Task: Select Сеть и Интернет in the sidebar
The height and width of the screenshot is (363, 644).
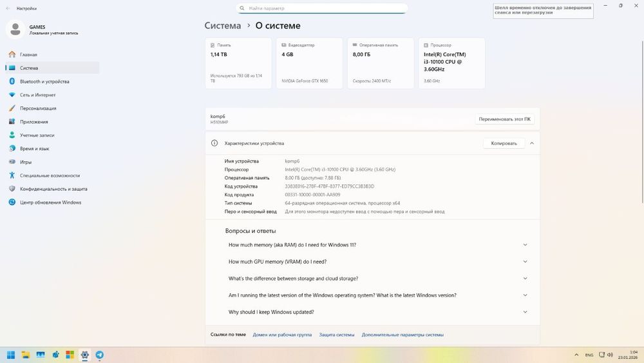Action: 37,95
